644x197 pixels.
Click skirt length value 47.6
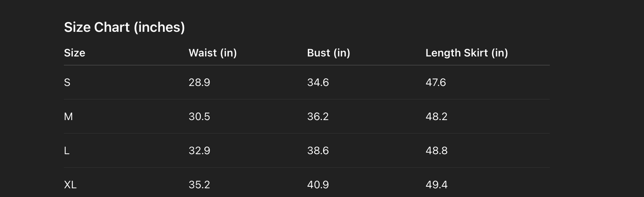coord(435,83)
